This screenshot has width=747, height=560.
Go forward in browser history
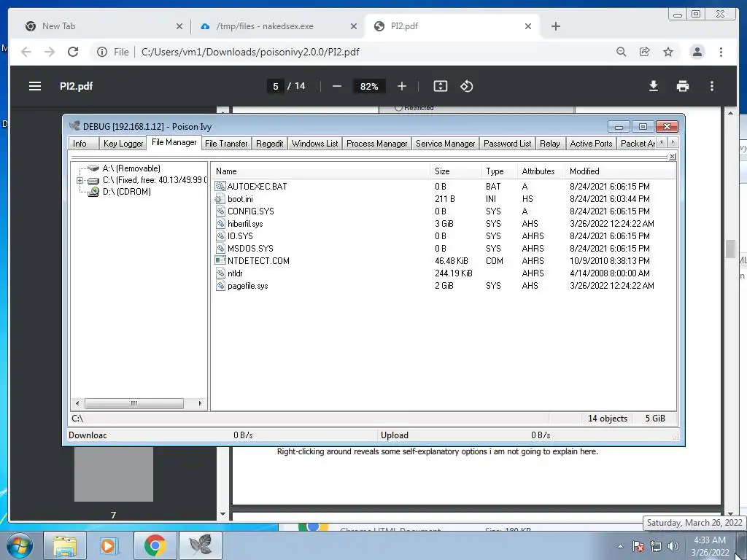(50, 52)
